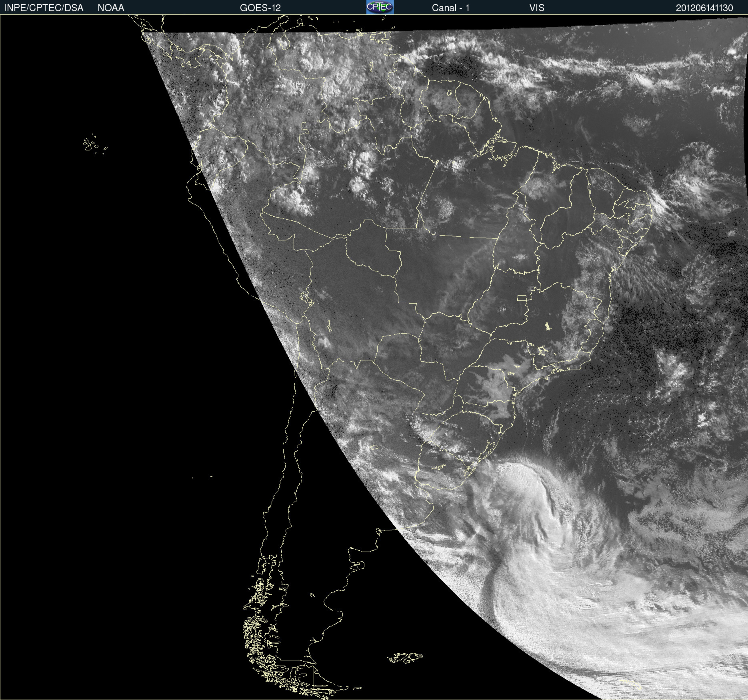Image resolution: width=748 pixels, height=700 pixels.
Task: Select the 201206141130 timestamp
Action: pos(704,8)
